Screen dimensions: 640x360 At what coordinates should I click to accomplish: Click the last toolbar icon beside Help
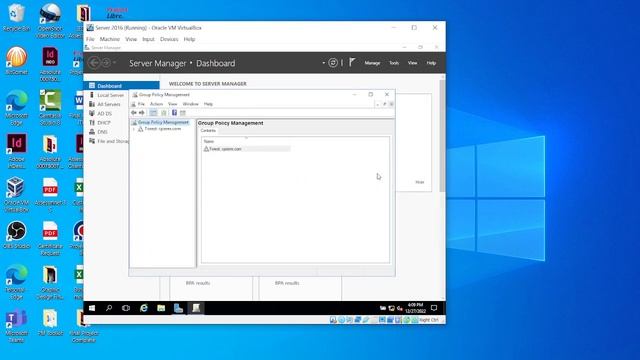[x=183, y=113]
